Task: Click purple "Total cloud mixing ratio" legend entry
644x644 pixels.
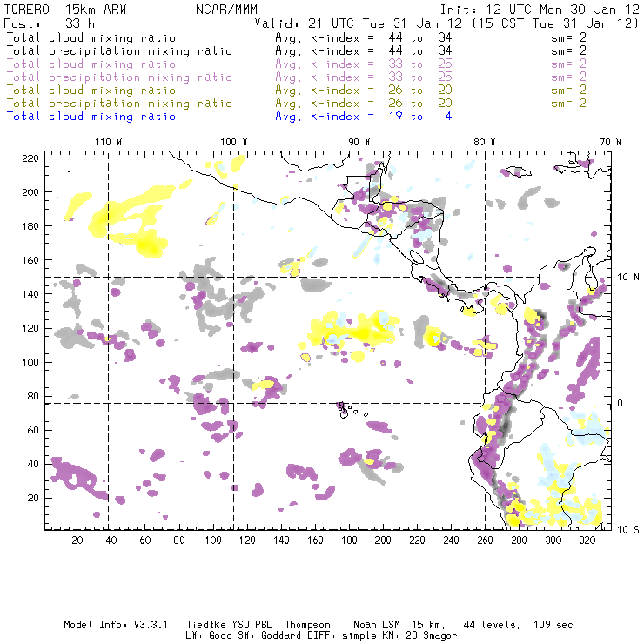Action: click(91, 64)
